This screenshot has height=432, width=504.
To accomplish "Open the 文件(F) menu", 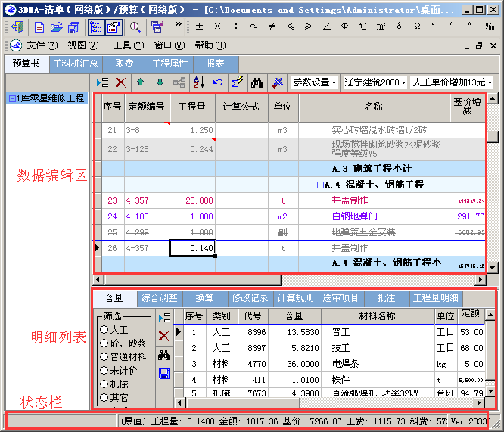I will pos(42,45).
